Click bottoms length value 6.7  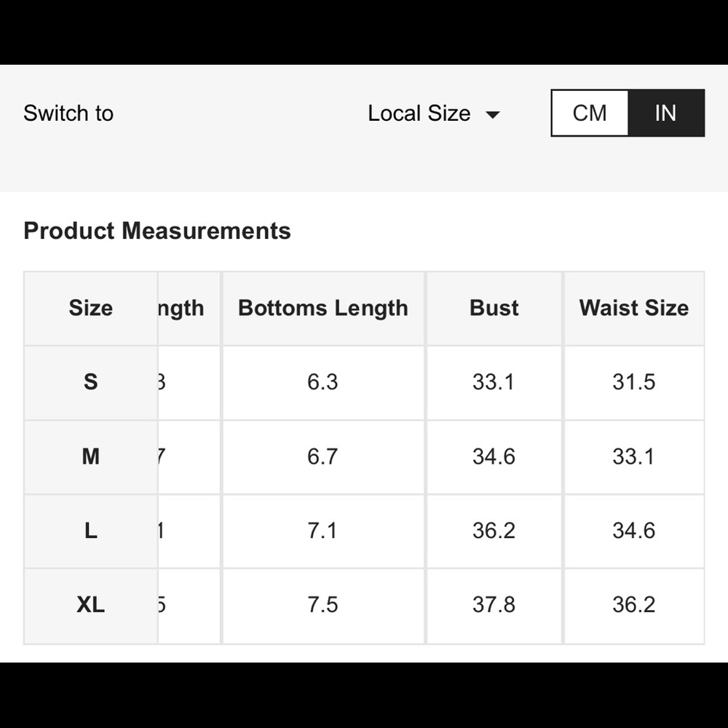[323, 456]
